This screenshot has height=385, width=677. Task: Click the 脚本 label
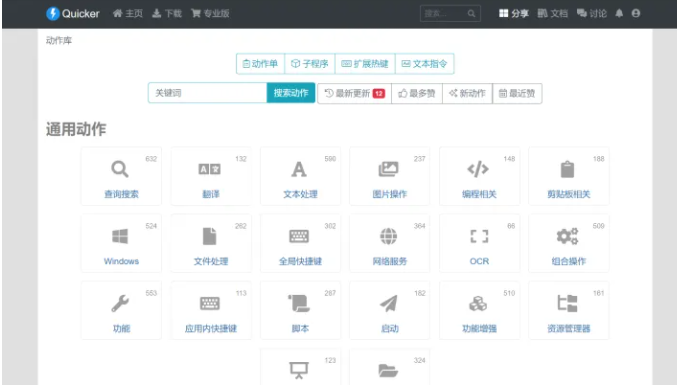point(300,328)
